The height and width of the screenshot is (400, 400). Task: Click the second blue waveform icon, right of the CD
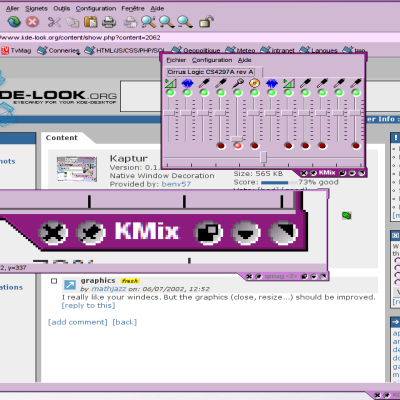tap(272, 83)
